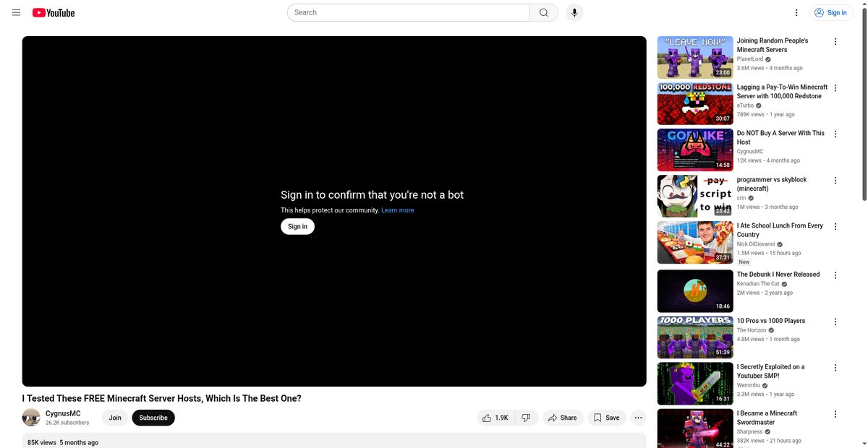Screen dimensions: 868x448
Task: Focus the Search input field
Action: (409, 12)
